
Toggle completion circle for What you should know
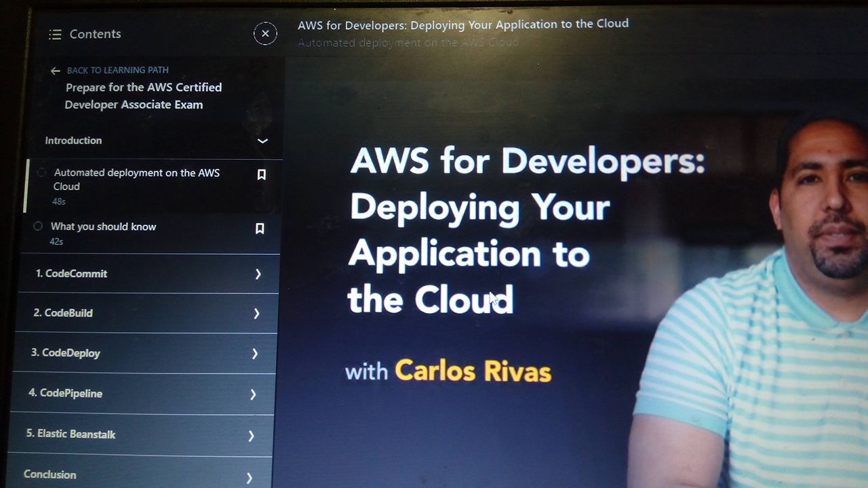click(x=38, y=226)
